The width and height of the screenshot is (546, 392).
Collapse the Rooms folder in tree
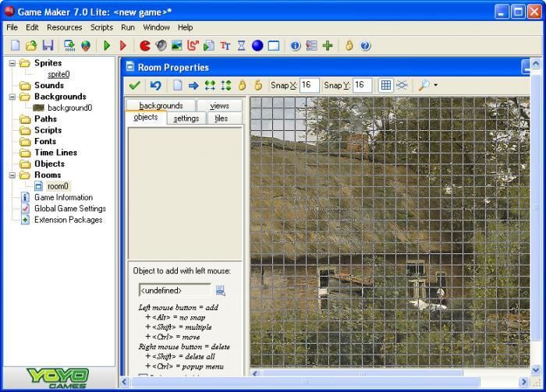12,175
